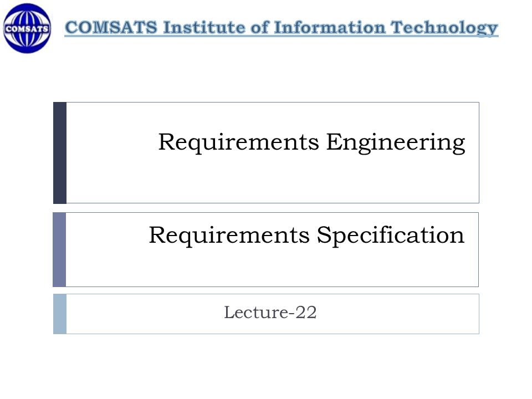Click "Requirements" in the Requirements Specification subtitle
The image size is (532, 399).
229,236
